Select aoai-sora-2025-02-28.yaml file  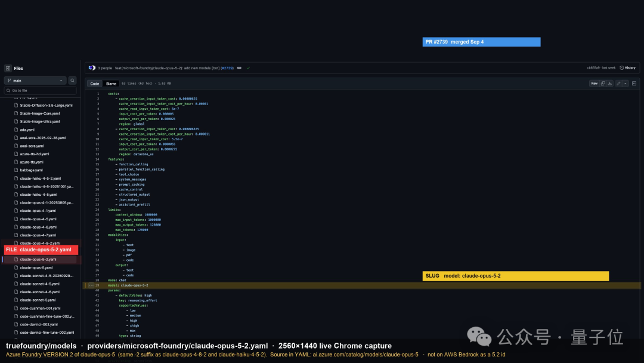[42, 138]
